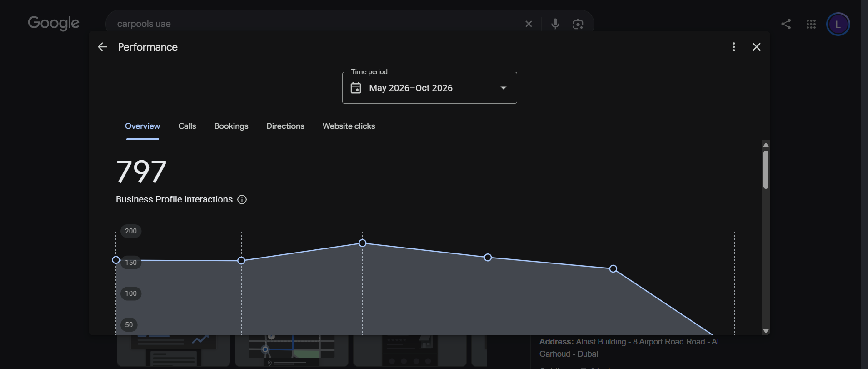This screenshot has width=868, height=369.
Task: Click the scrollbar down arrow
Action: [766, 331]
